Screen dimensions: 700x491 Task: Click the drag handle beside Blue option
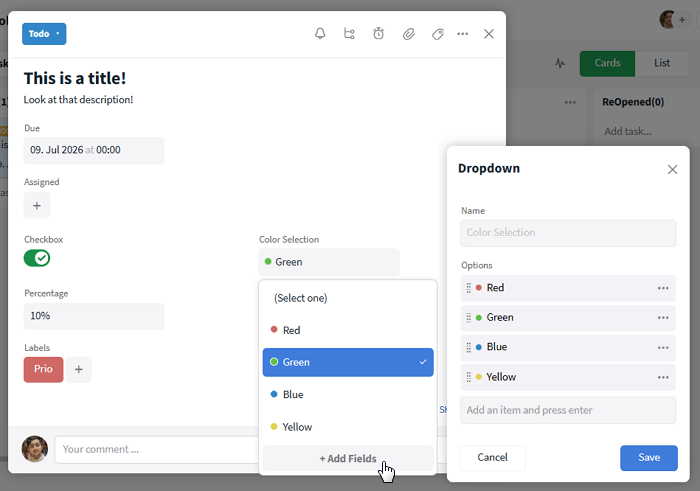(x=468, y=347)
